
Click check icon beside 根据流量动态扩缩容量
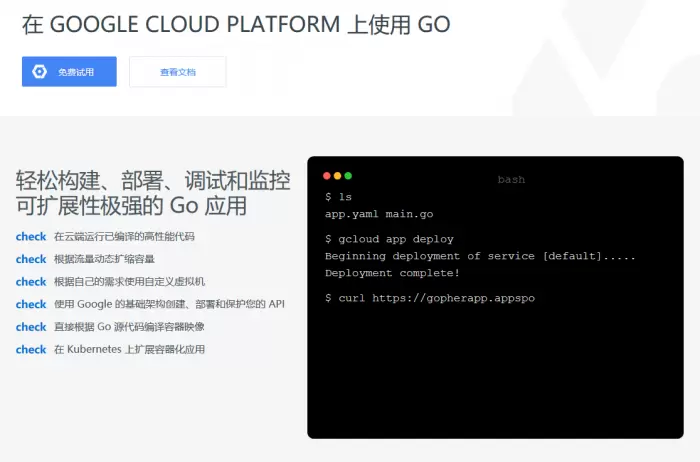pyautogui.click(x=31, y=259)
